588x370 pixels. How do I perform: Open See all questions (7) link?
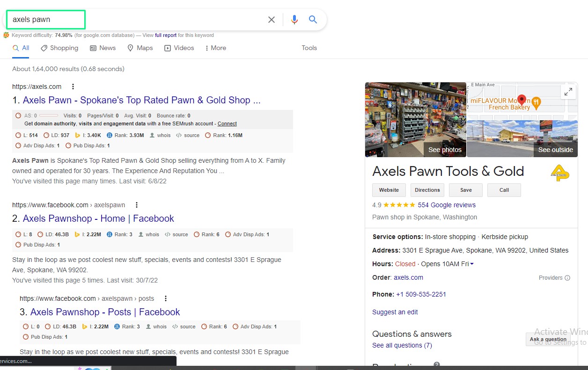click(402, 345)
